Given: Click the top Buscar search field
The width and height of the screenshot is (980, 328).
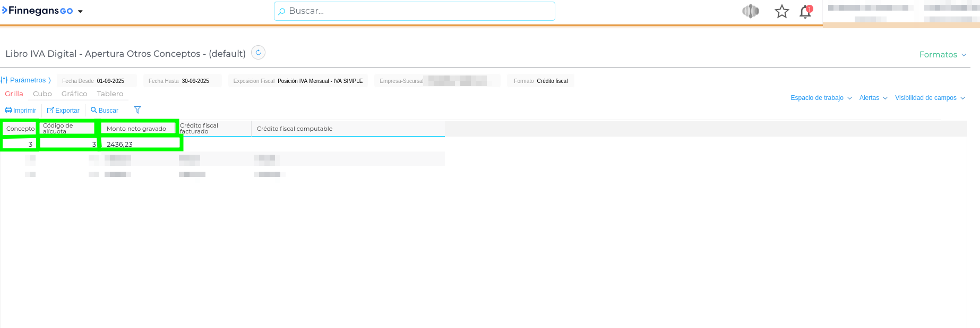Looking at the screenshot, I should (414, 11).
